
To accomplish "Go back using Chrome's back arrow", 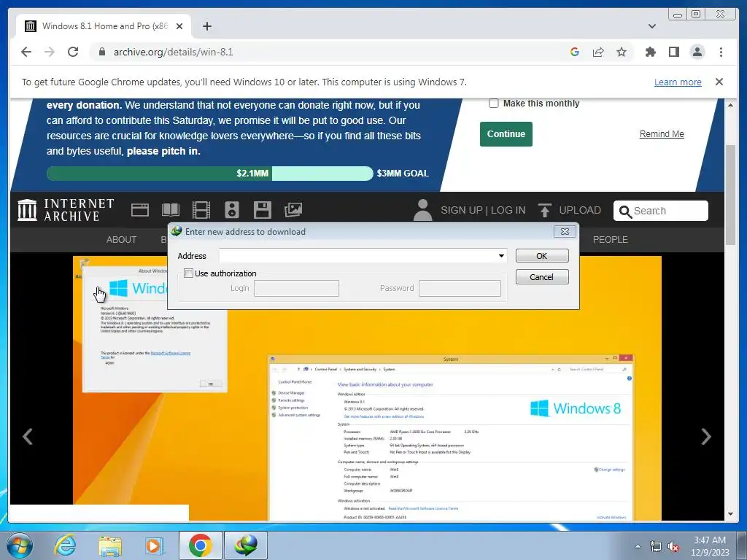I will [26, 52].
